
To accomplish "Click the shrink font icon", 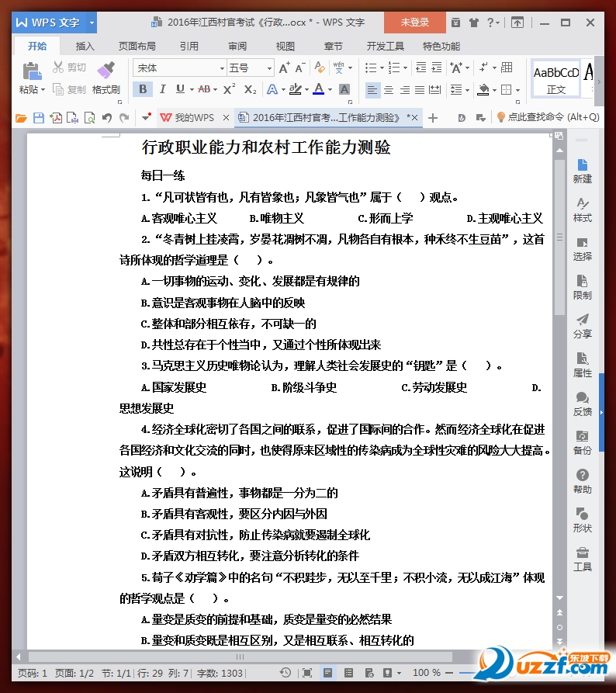I will point(300,68).
